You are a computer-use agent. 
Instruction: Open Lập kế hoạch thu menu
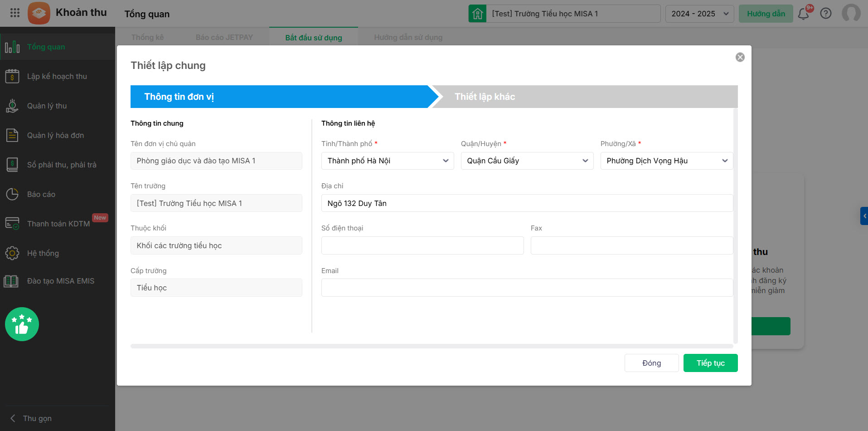click(x=58, y=76)
